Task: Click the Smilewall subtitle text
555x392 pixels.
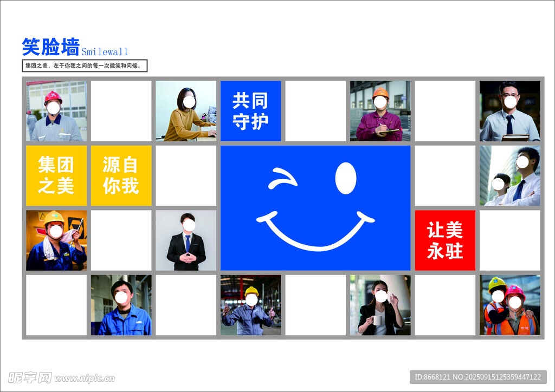Action: click(x=105, y=52)
